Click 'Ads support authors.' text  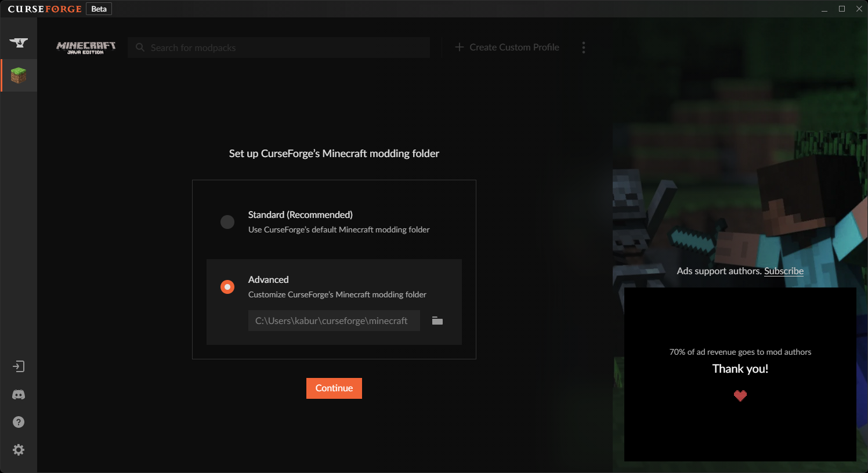coord(719,271)
